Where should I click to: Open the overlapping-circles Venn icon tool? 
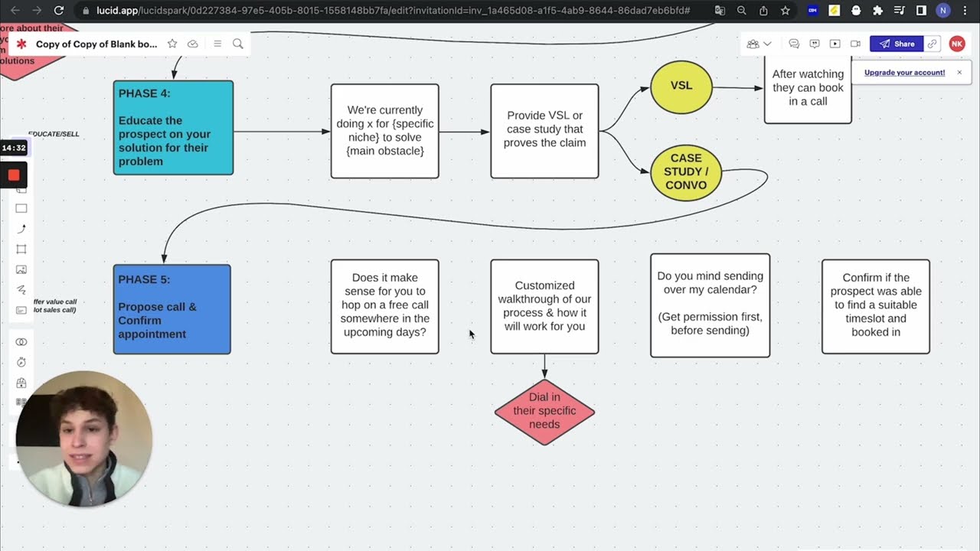click(21, 341)
